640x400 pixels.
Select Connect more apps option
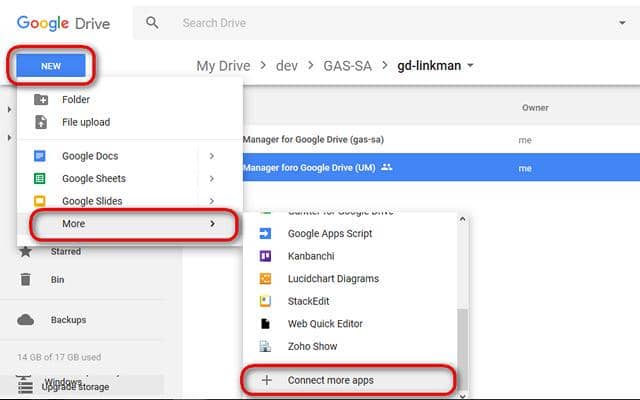[x=330, y=380]
